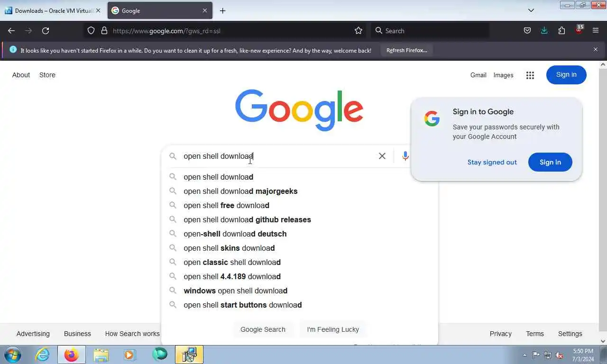Switch to the Firefox taskbar button
Viewport: 607px width, 364px height.
click(x=72, y=355)
